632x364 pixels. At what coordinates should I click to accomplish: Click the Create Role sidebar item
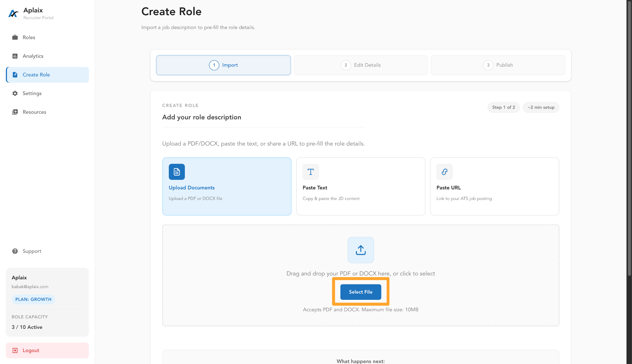click(x=47, y=75)
